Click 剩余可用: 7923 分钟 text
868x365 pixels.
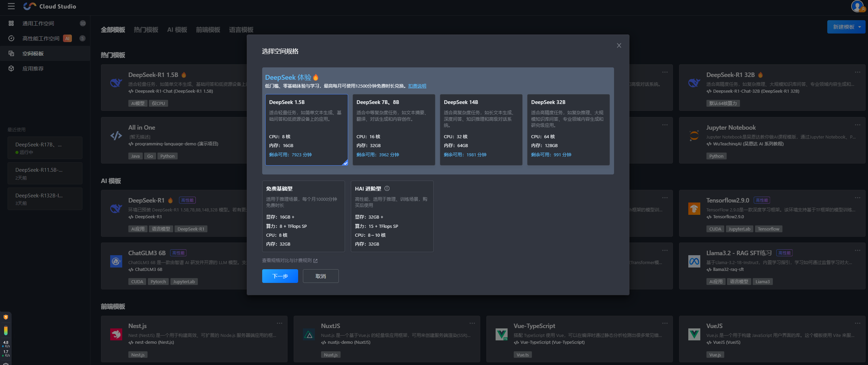pyautogui.click(x=290, y=155)
